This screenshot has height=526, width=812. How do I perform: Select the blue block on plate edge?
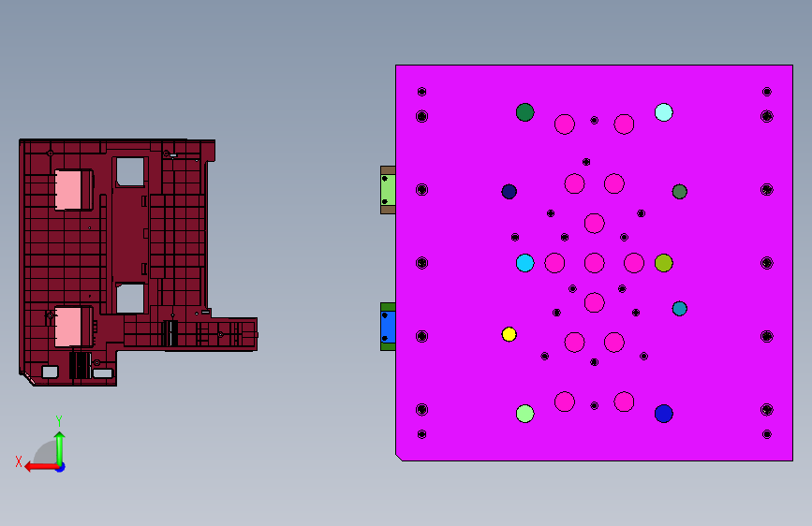pos(388,327)
